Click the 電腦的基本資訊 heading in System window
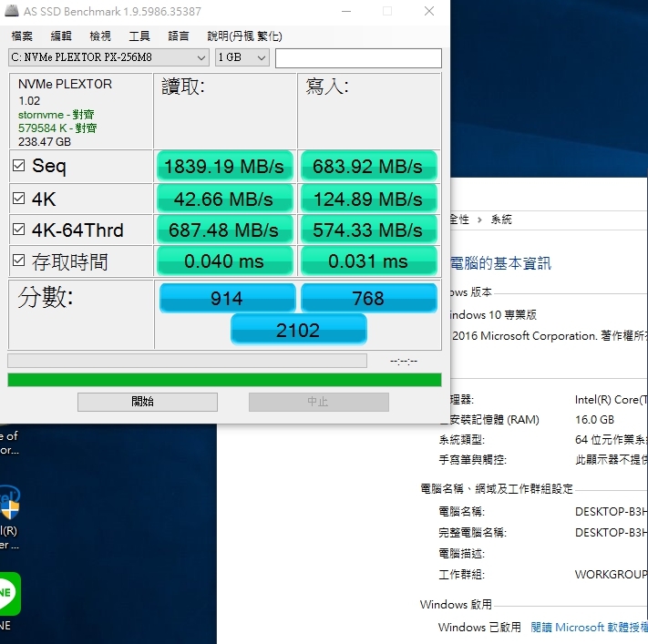 coord(500,263)
